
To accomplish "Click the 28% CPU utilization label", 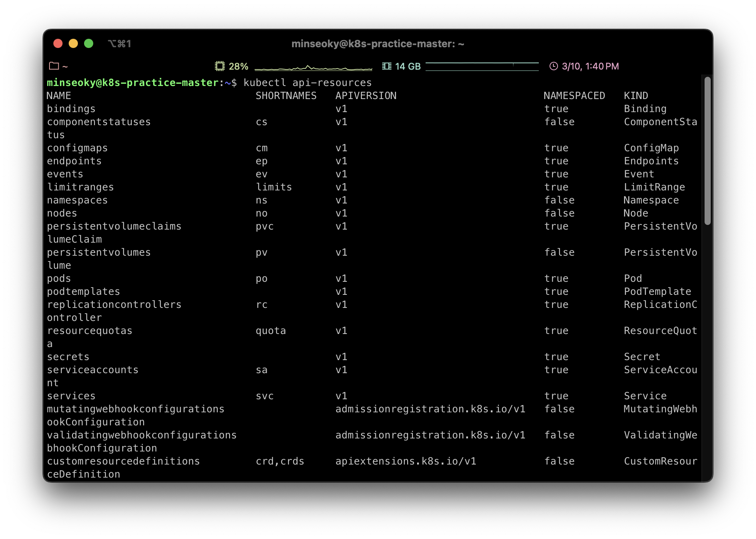I will point(238,66).
